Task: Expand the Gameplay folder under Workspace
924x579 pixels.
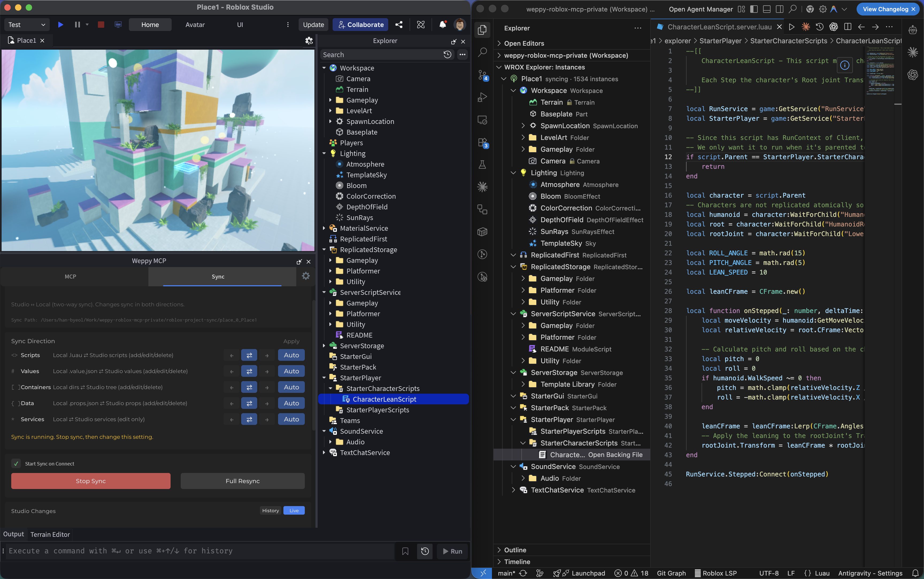Action: (x=331, y=100)
